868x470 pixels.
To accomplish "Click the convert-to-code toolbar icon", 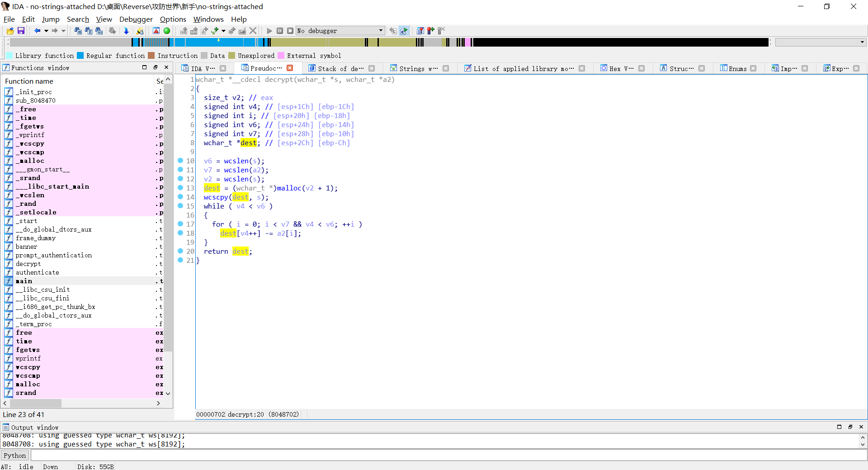I will (x=184, y=31).
